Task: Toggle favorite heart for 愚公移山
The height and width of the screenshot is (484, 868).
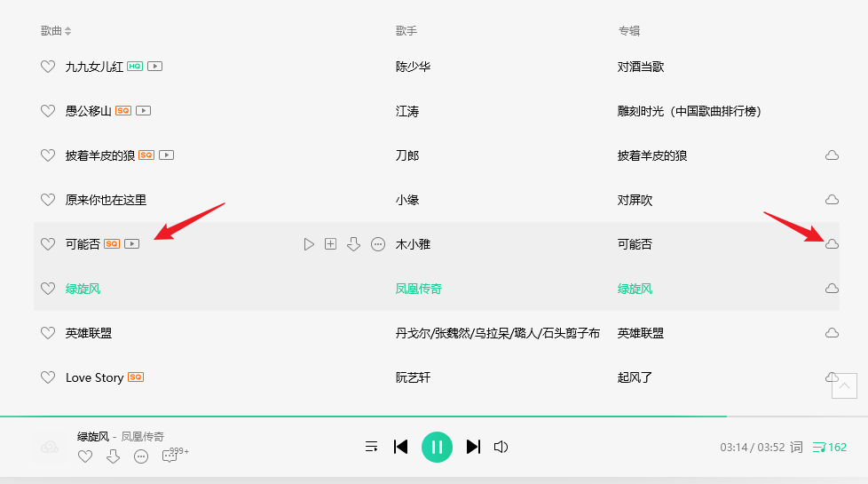Action: (48, 111)
